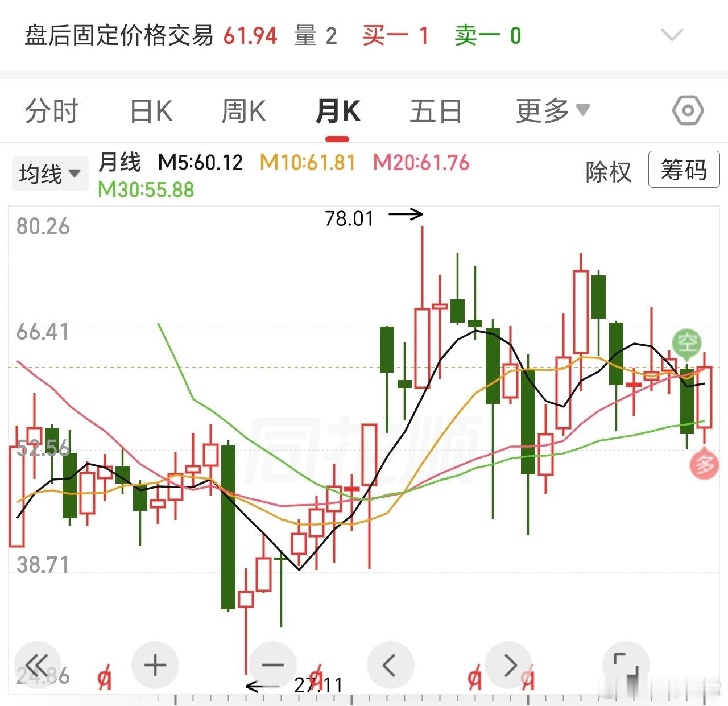Viewport: 728px width, 706px height.
Task: Tap the M5:60.12 moving average value
Action: (201, 163)
